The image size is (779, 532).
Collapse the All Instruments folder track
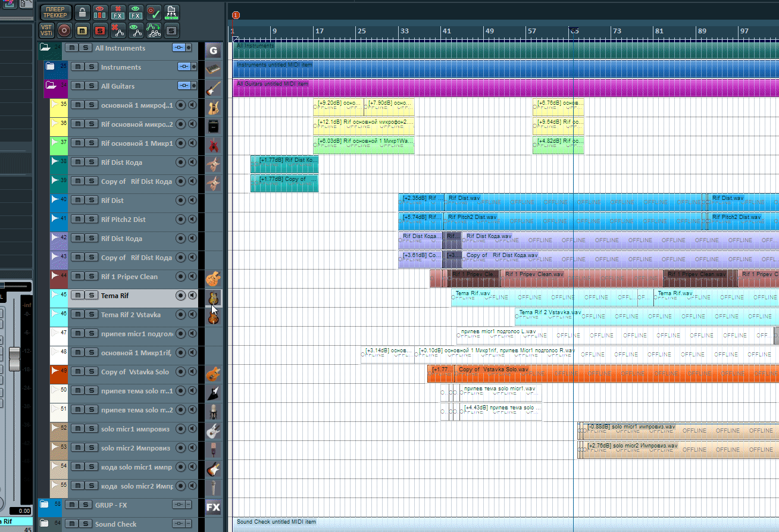point(45,47)
